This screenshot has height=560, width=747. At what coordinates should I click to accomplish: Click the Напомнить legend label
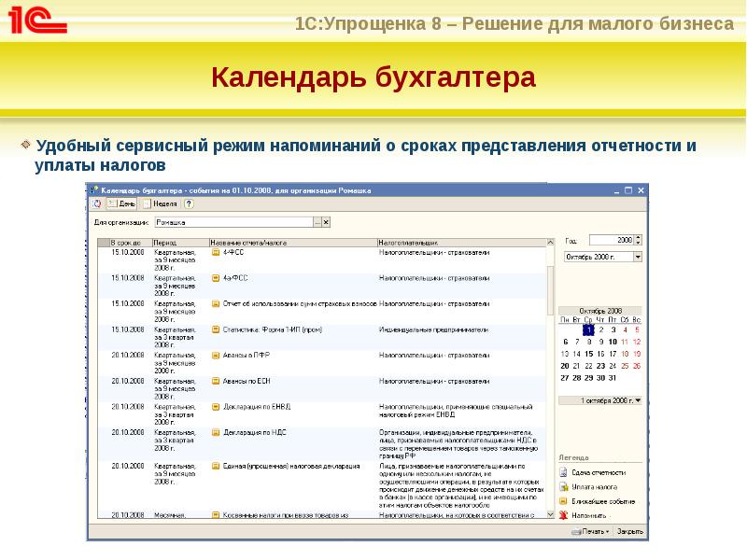(x=589, y=515)
